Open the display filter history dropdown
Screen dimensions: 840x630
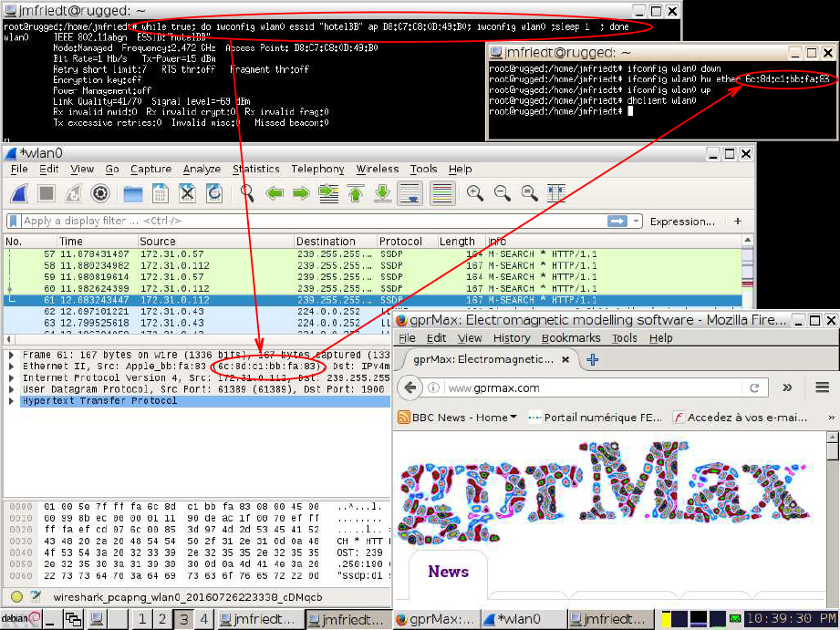point(636,221)
